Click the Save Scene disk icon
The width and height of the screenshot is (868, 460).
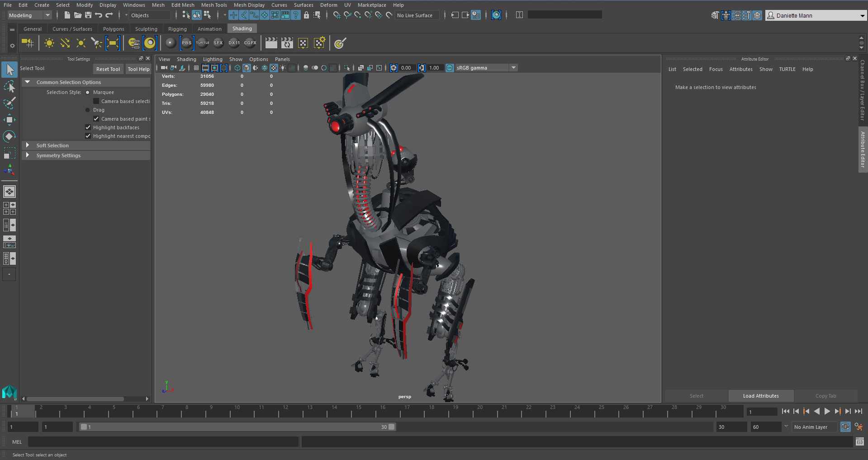point(88,15)
